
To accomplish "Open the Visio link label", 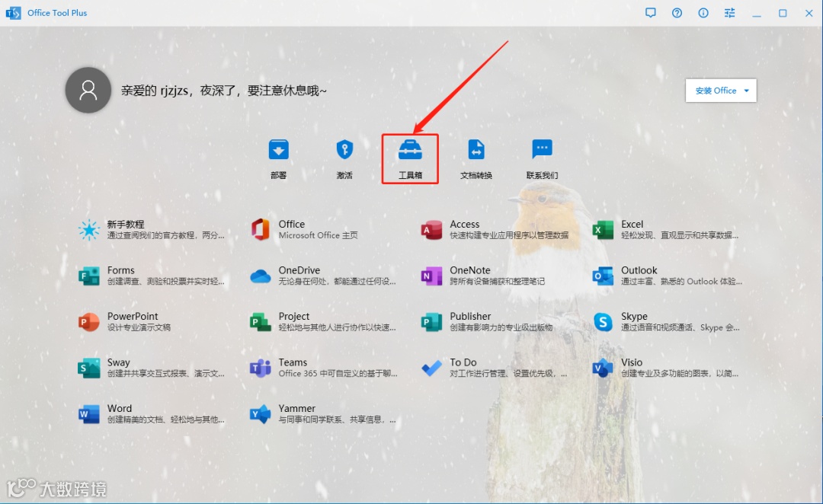I will pos(632,362).
